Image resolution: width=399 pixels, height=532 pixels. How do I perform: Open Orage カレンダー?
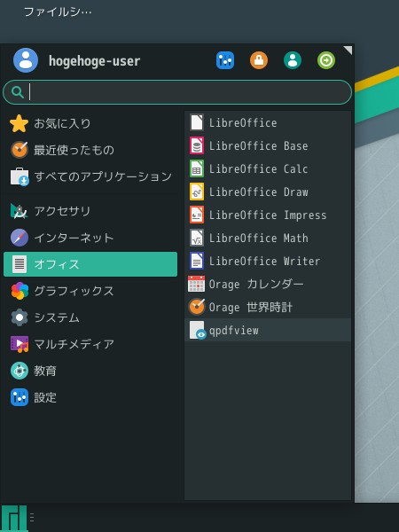(268, 284)
